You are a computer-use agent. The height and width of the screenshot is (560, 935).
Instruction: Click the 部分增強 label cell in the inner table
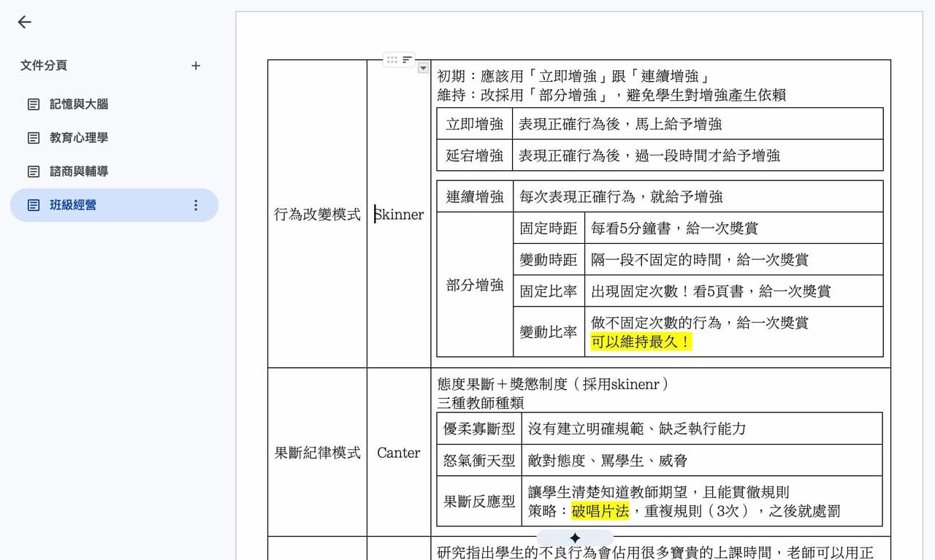pos(475,285)
